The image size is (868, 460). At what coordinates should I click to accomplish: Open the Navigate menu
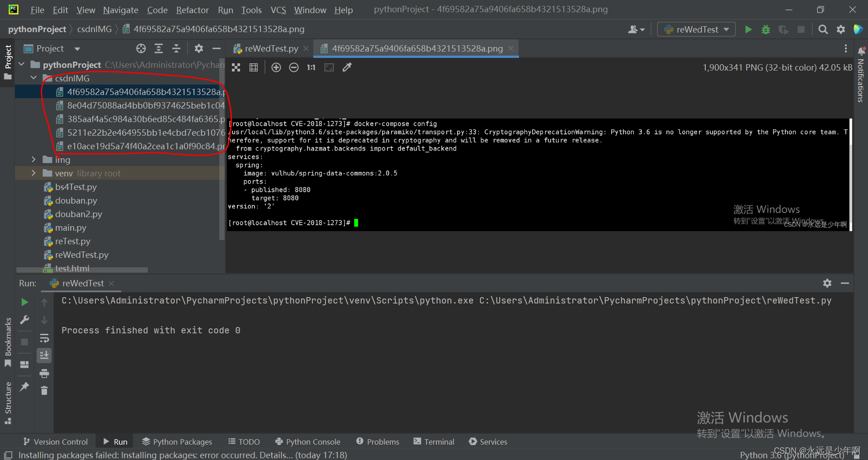point(121,10)
